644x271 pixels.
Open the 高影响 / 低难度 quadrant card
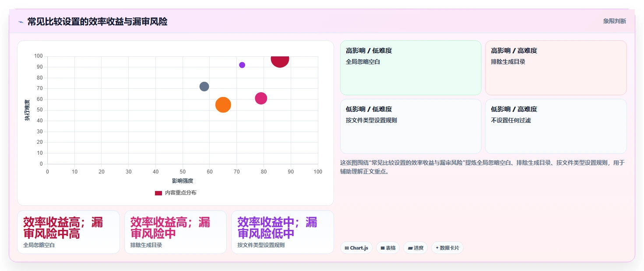click(411, 68)
